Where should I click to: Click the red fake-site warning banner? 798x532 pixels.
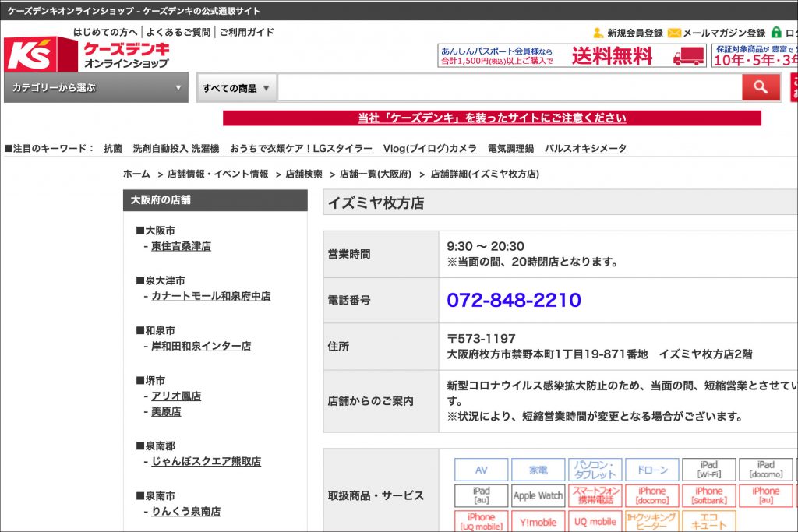[492, 118]
